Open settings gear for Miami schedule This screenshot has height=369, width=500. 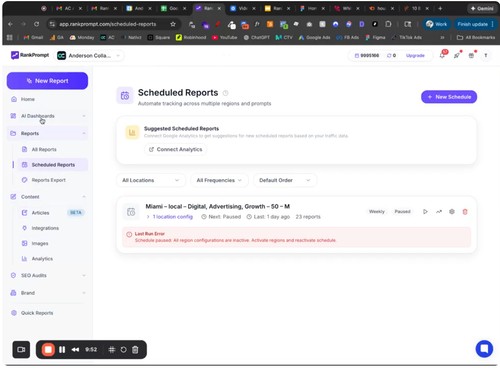[x=452, y=211]
